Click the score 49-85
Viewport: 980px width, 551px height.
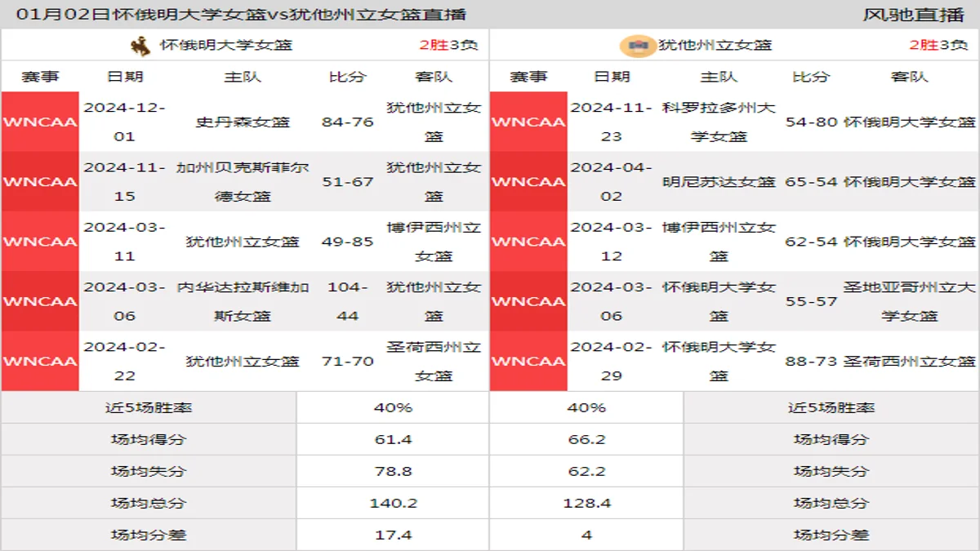pos(348,241)
